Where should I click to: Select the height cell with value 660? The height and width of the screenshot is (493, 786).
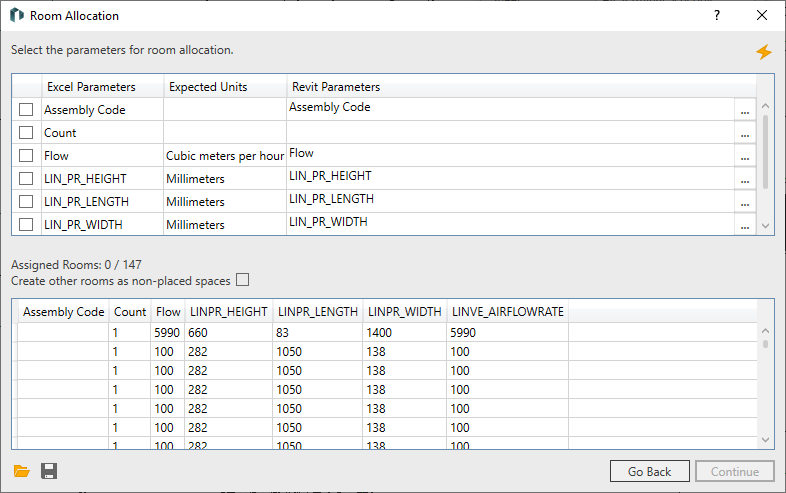(229, 333)
